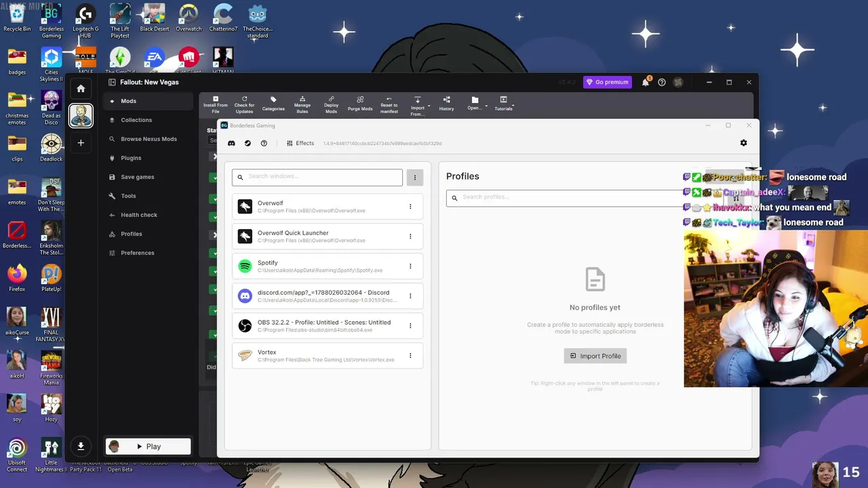Open Effects in Borderless Gaming
Screen dimensions: 868x488
click(300, 143)
